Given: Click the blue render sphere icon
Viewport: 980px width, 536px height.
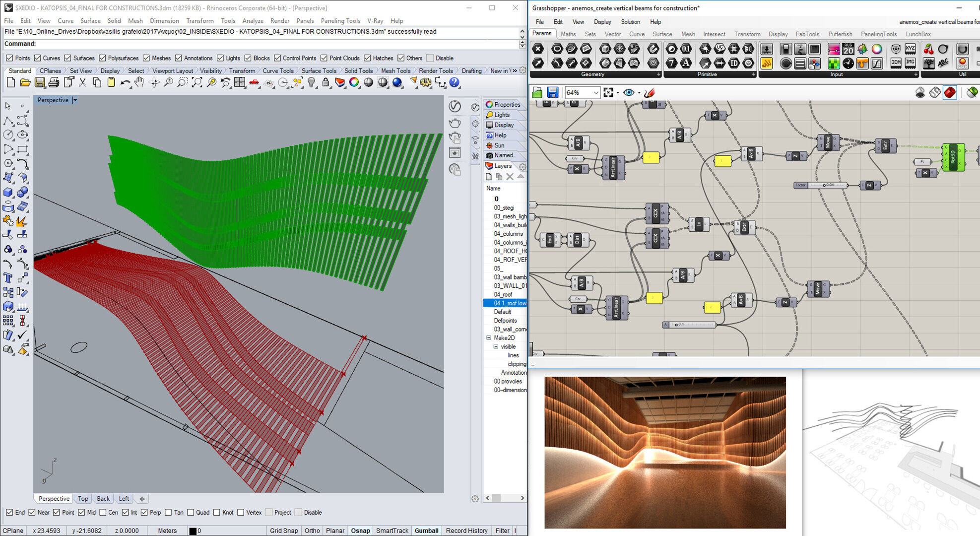Looking at the screenshot, I should (397, 83).
